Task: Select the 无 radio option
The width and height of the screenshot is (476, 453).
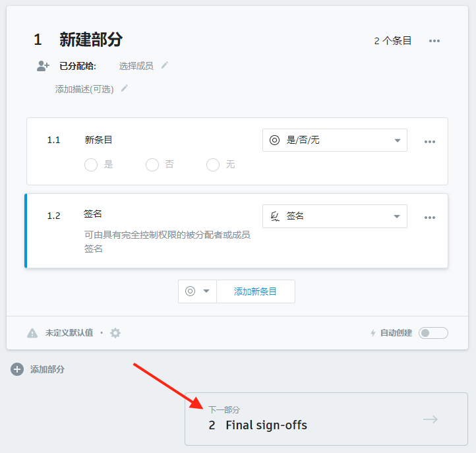Action: tap(213, 165)
